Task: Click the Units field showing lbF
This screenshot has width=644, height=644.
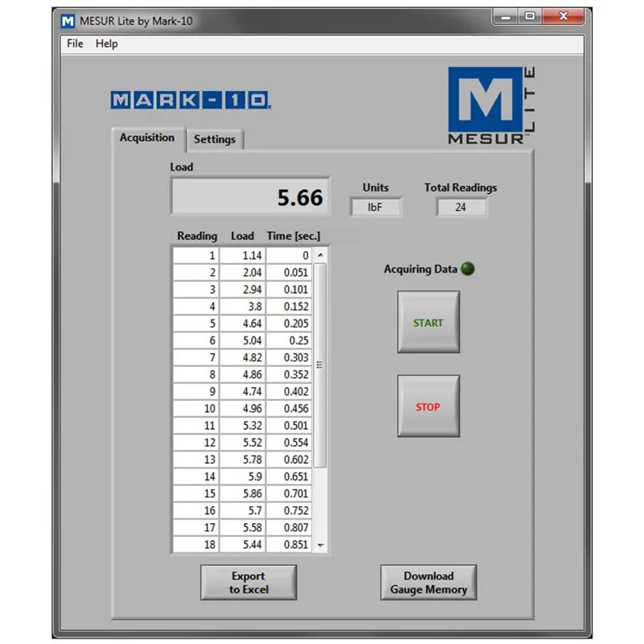Action: [x=375, y=207]
